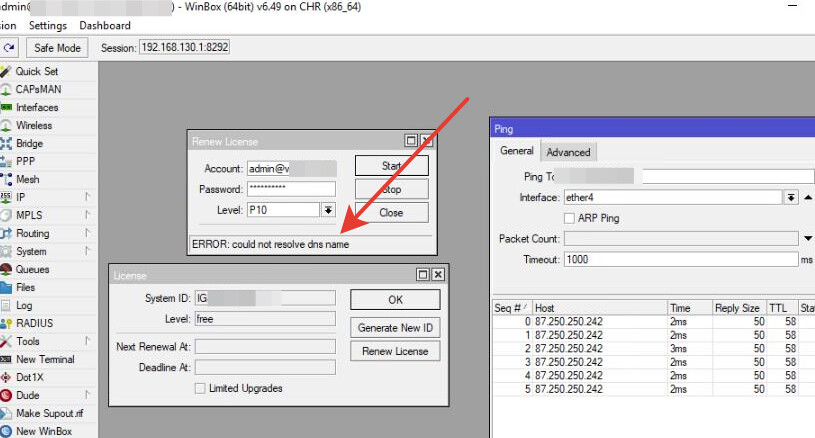
Task: Open the Interface dropdown in Ping window
Action: coord(791,197)
